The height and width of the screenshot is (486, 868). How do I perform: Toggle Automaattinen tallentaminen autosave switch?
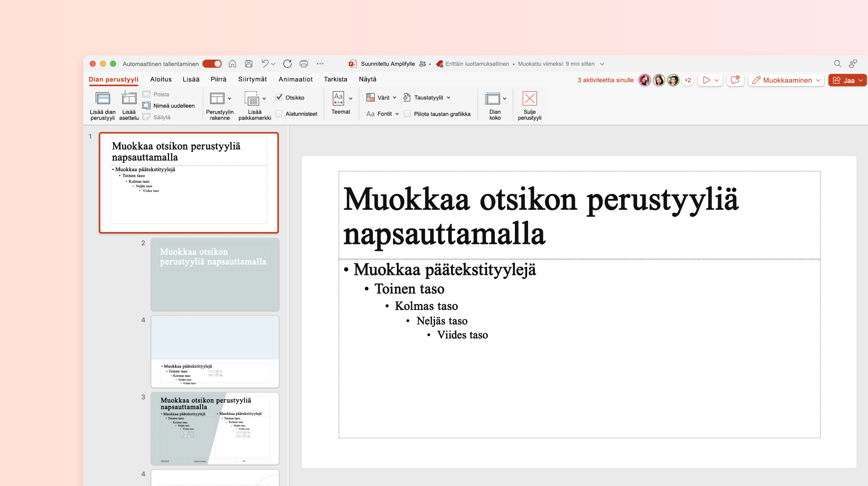click(212, 64)
